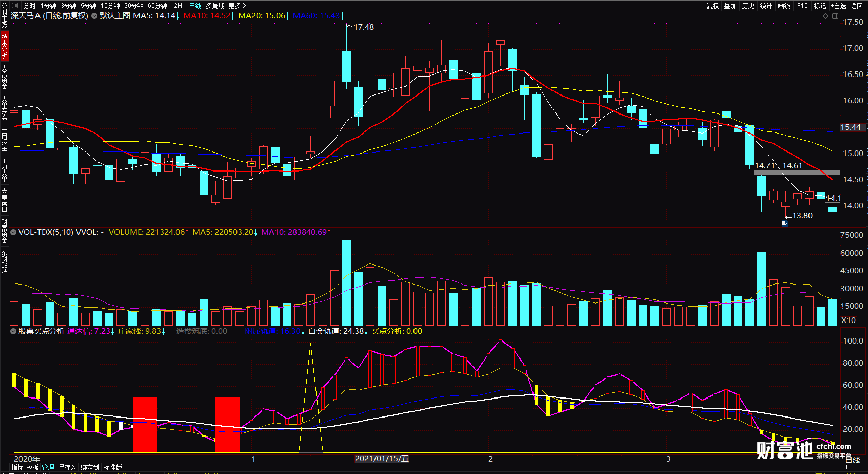
Task: Open the 分时走势 sidebar tab
Action: pyautogui.click(x=5, y=15)
